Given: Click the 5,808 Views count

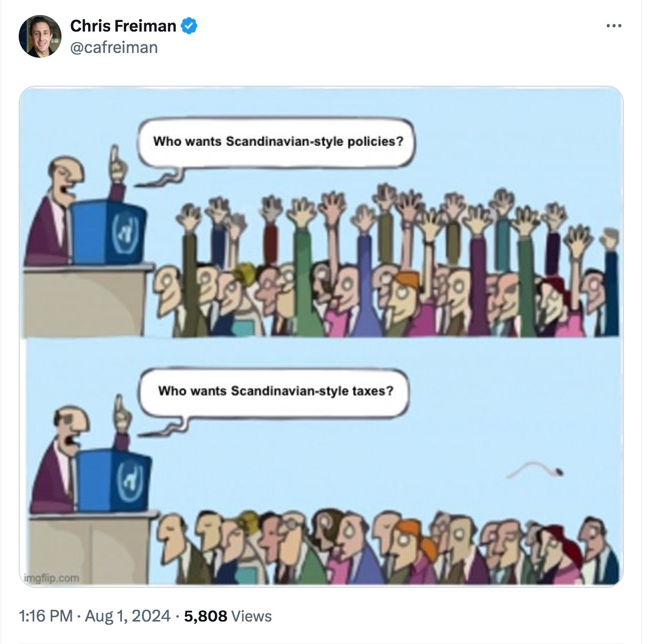Looking at the screenshot, I should pyautogui.click(x=228, y=616).
